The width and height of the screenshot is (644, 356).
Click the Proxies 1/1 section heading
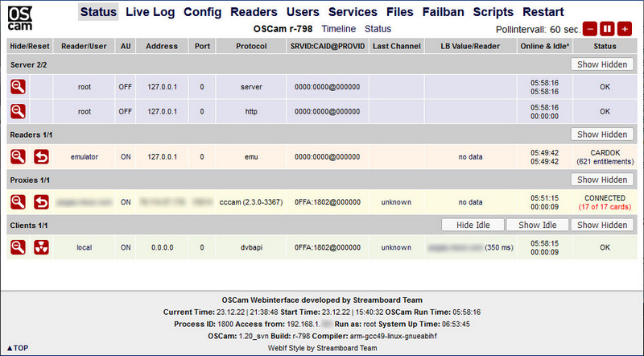[30, 180]
